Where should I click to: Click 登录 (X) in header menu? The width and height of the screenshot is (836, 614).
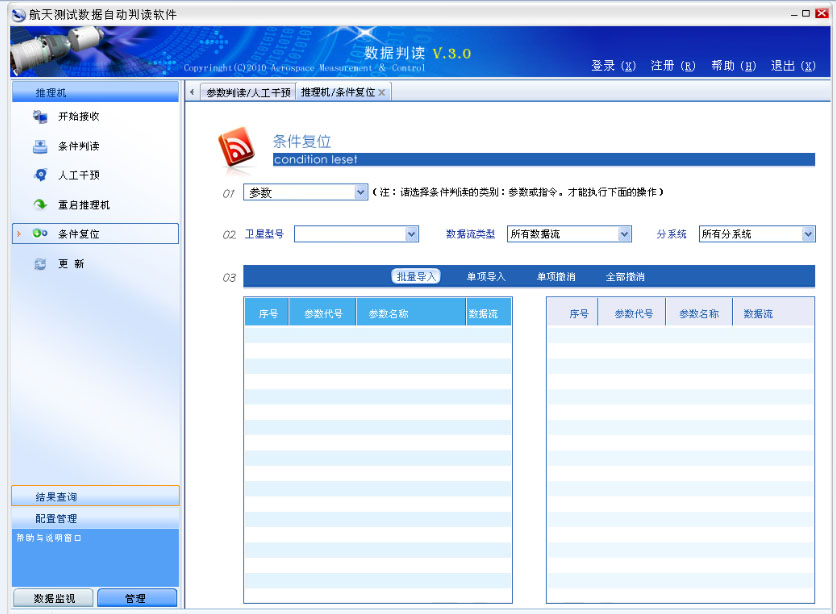(613, 66)
